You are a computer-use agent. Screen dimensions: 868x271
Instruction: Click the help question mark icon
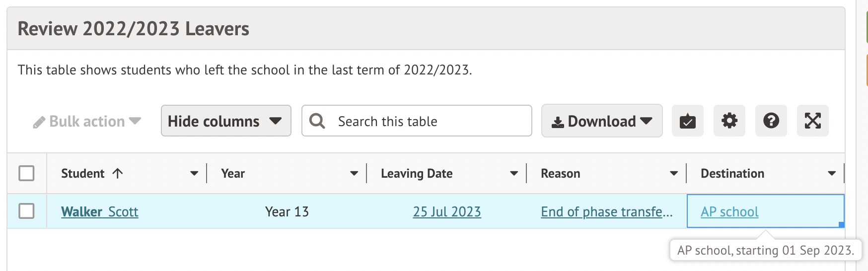coord(771,121)
